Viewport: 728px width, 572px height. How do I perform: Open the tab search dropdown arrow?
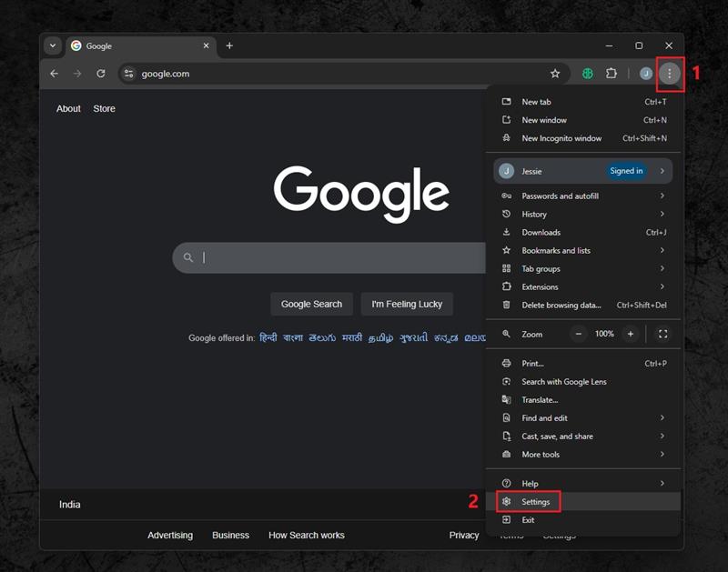pyautogui.click(x=52, y=45)
